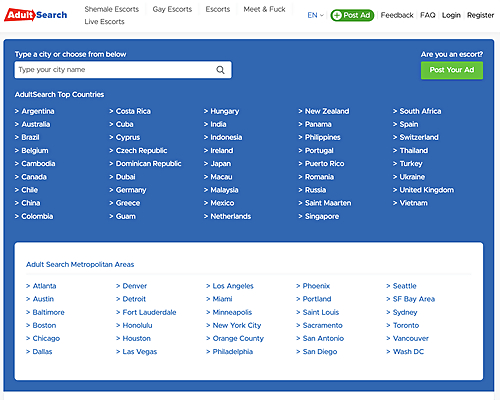
Task: Open Ukraine country link
Action: [x=412, y=177]
